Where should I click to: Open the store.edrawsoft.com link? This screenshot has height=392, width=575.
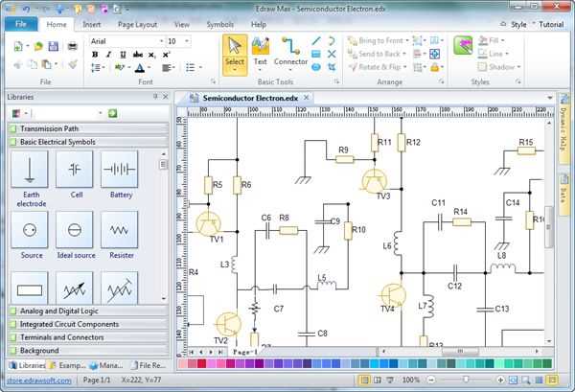point(39,380)
